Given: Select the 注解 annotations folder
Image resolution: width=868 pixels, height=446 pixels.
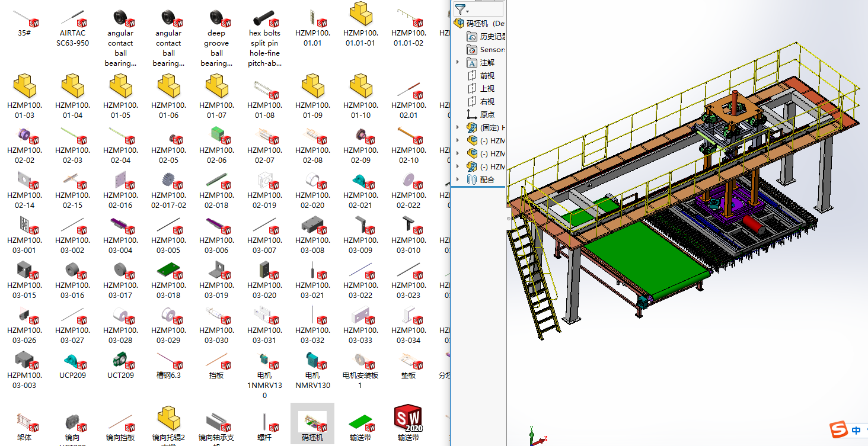Looking at the screenshot, I should [481, 62].
